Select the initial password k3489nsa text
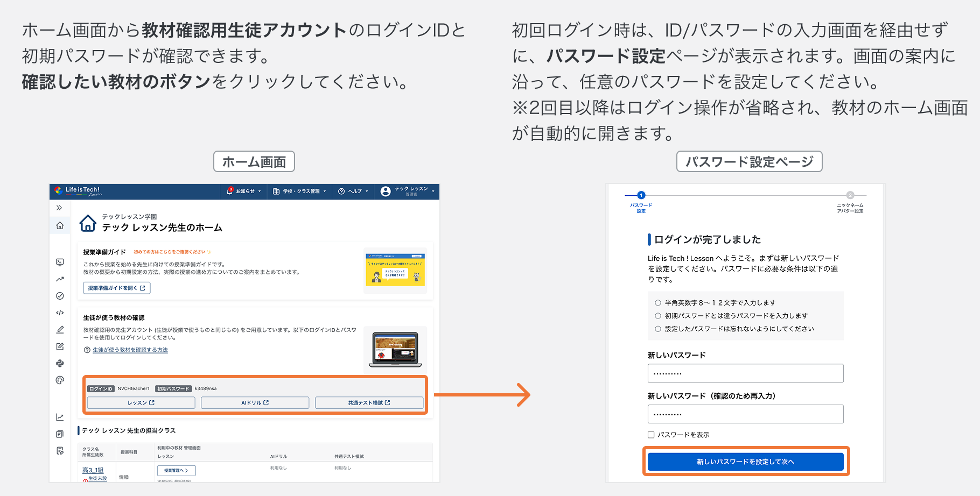The width and height of the screenshot is (980, 496). click(x=206, y=388)
